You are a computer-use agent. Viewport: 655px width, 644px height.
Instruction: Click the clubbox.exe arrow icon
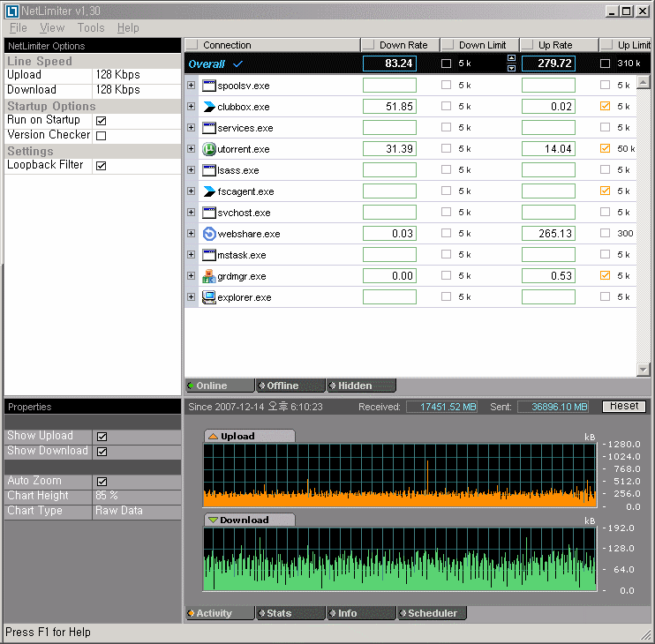[x=208, y=107]
